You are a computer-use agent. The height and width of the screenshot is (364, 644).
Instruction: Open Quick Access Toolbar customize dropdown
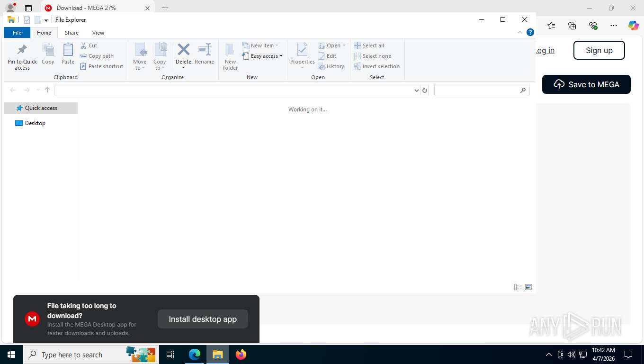[x=46, y=20]
